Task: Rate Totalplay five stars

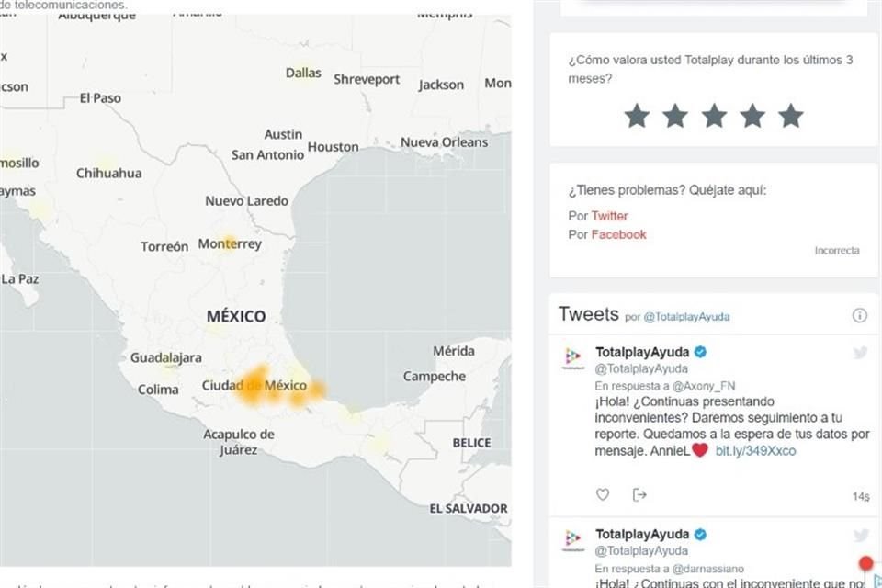Action: coord(790,116)
